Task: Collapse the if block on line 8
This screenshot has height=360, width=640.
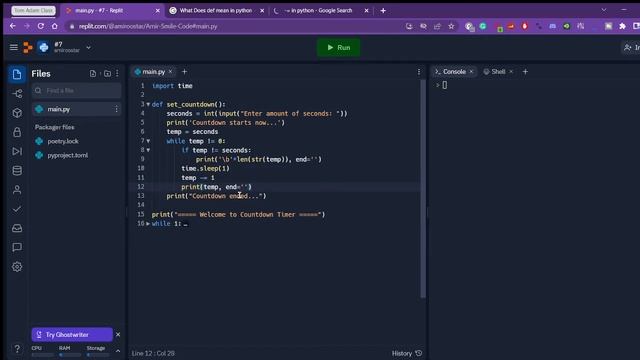Action: pyautogui.click(x=148, y=150)
